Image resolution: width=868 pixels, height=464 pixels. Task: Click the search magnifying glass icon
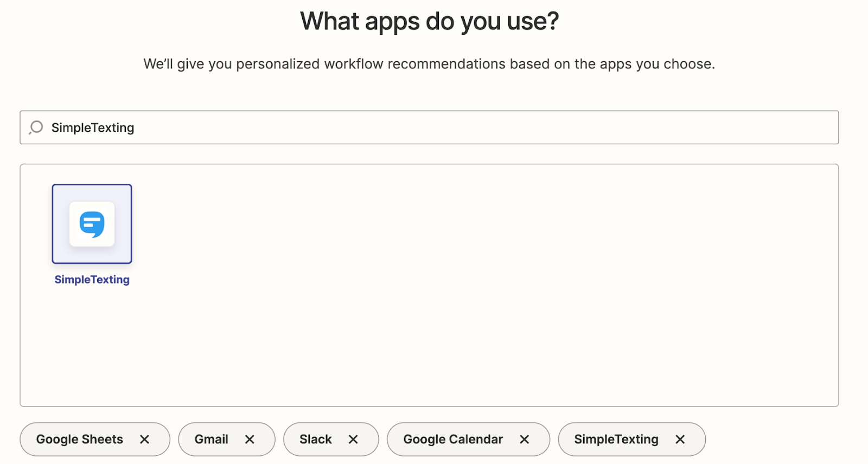coord(35,127)
